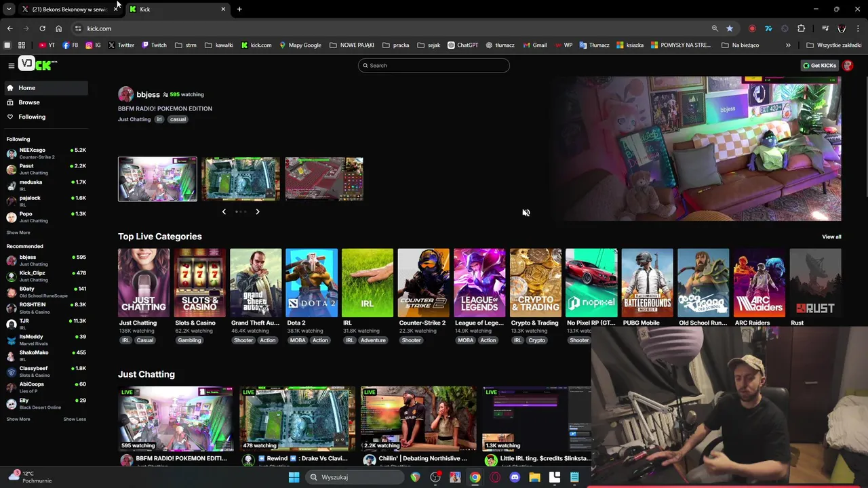
Task: Open Pasut channel in Following list
Action: [x=46, y=169]
